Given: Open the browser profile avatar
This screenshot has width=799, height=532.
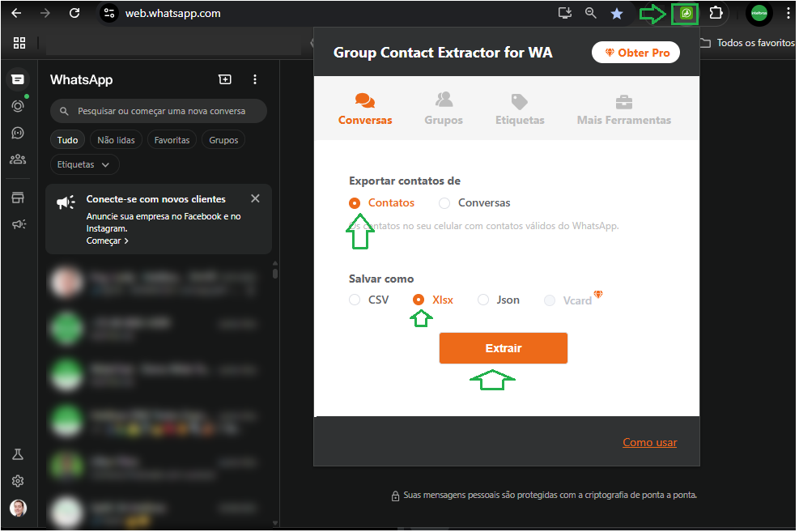Looking at the screenshot, I should [x=759, y=13].
